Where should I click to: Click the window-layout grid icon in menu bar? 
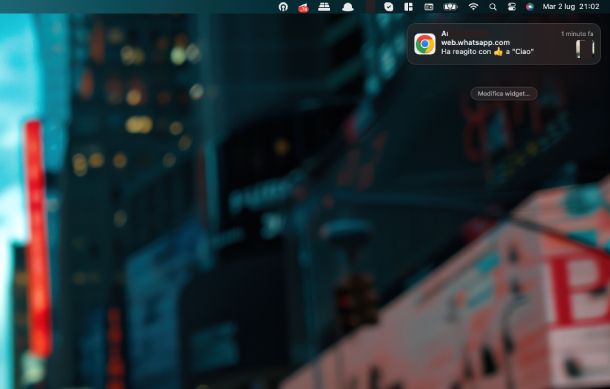pos(408,7)
